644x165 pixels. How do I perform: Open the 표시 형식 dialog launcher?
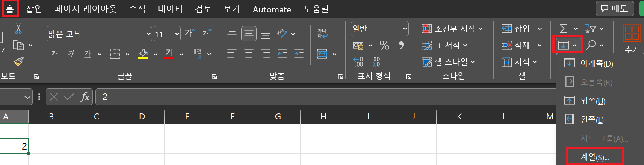[409, 77]
